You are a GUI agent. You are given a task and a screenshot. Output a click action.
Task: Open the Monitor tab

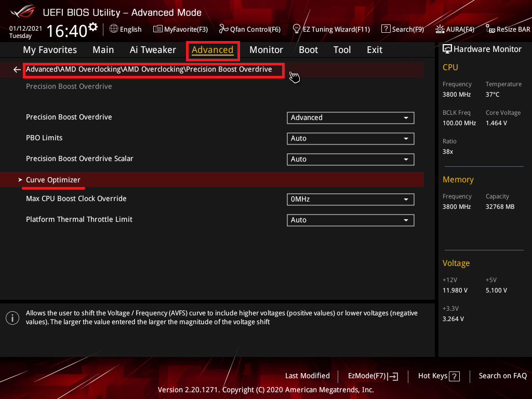pyautogui.click(x=266, y=50)
